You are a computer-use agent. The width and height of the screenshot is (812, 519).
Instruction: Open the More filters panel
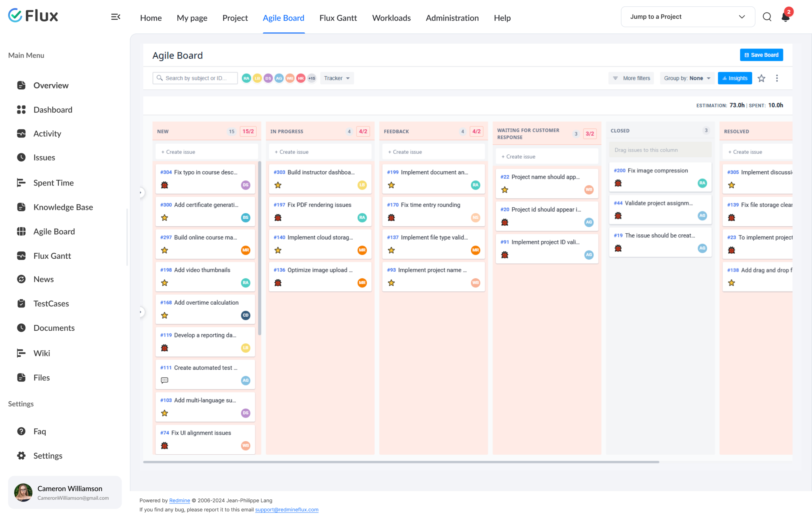pos(631,78)
